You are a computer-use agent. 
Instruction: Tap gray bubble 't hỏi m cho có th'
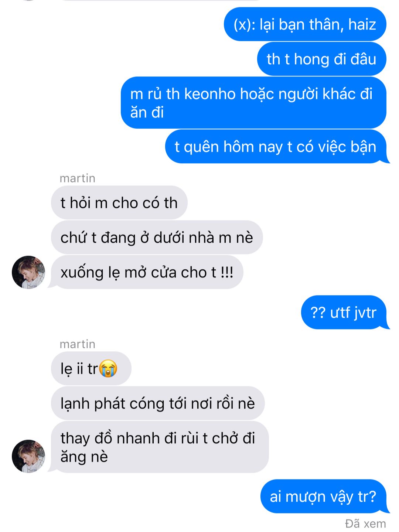[x=119, y=203]
